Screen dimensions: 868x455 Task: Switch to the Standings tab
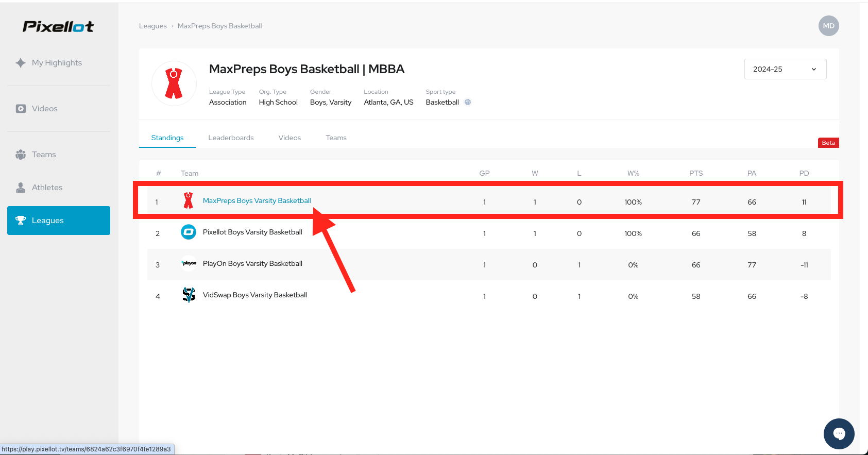coord(167,138)
